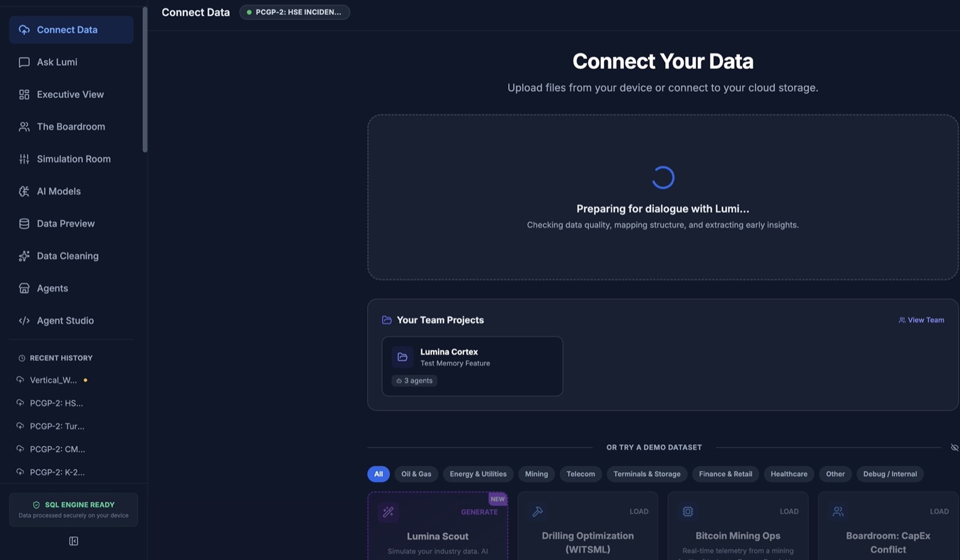Open Agent Studio from sidebar
Screen dimensions: 960x560
71,321
